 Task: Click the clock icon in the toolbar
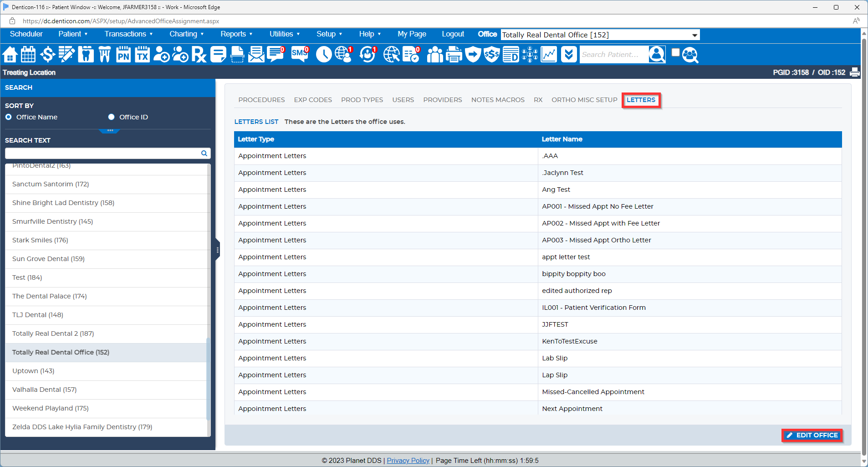(324, 55)
